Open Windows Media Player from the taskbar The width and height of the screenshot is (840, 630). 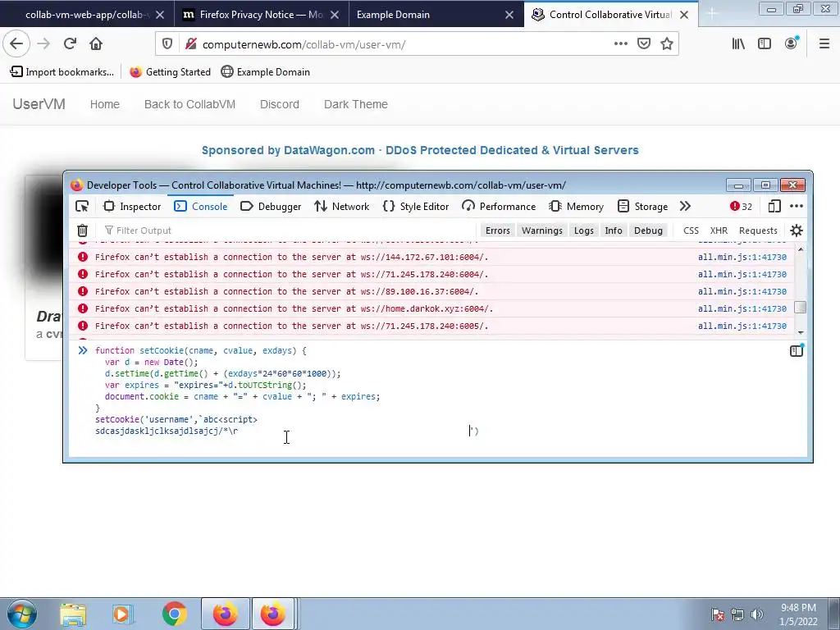coord(121,614)
